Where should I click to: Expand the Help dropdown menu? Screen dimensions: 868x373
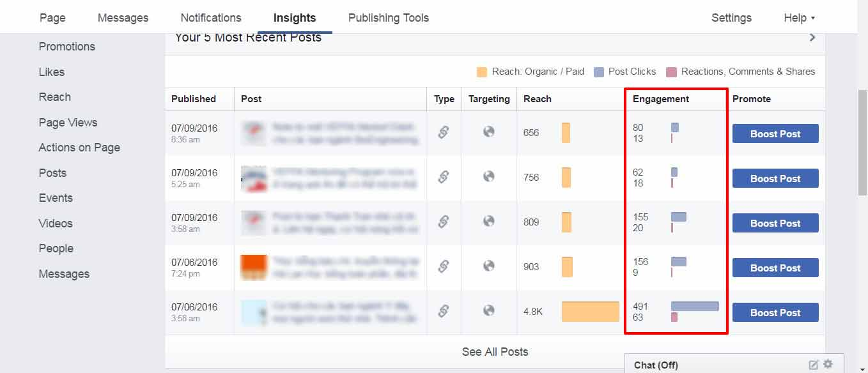coord(799,18)
